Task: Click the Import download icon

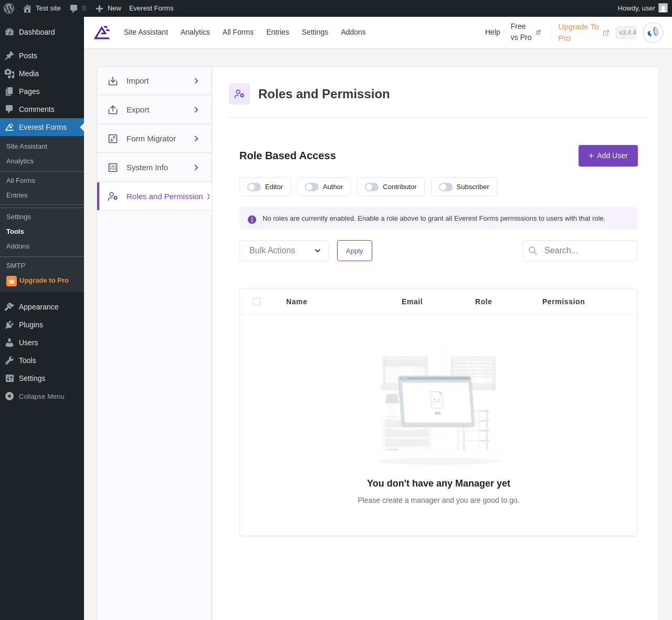Action: pyautogui.click(x=113, y=81)
